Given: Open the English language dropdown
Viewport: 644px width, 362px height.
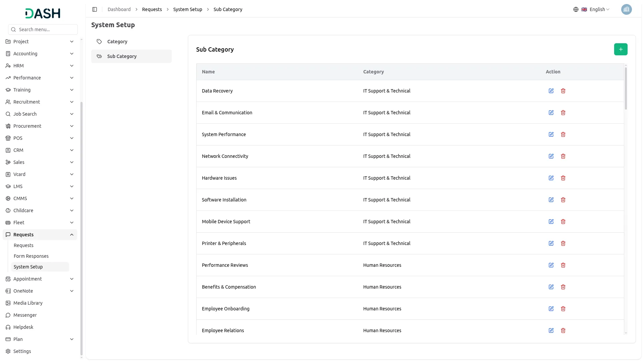Looking at the screenshot, I should (595, 9).
